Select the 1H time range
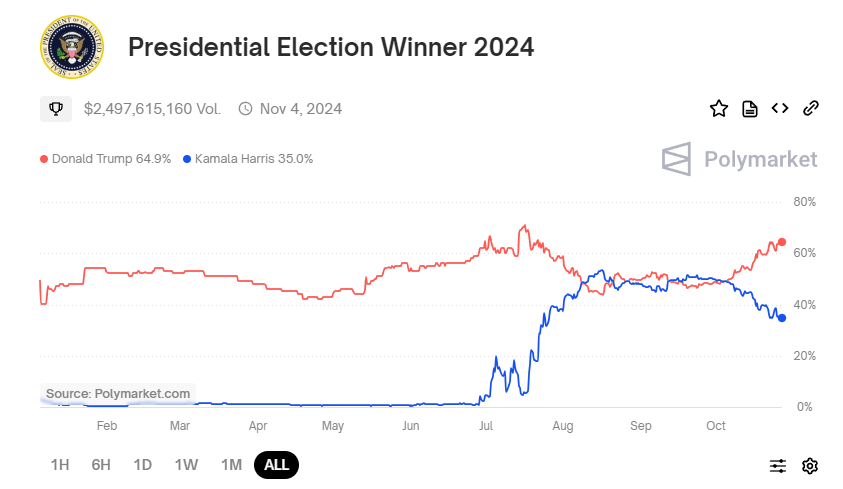Screen dimensions: 843x489 [60, 464]
